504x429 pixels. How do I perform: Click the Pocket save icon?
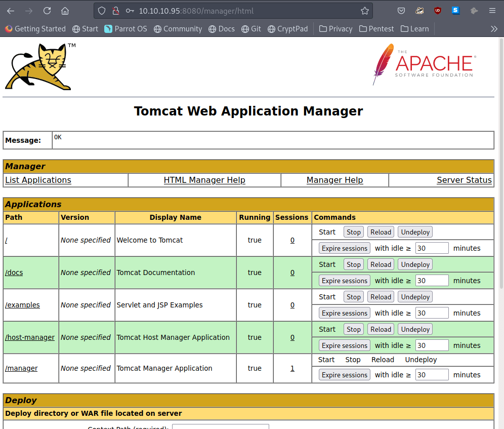pyautogui.click(x=401, y=11)
